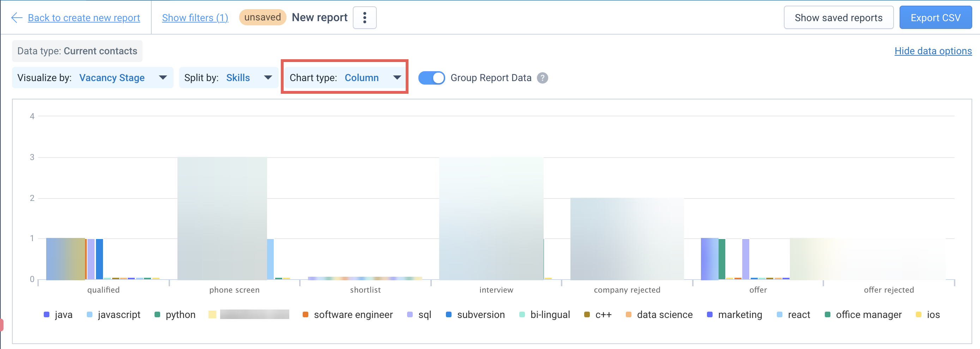Toggle software engineer legend marker

tap(306, 314)
